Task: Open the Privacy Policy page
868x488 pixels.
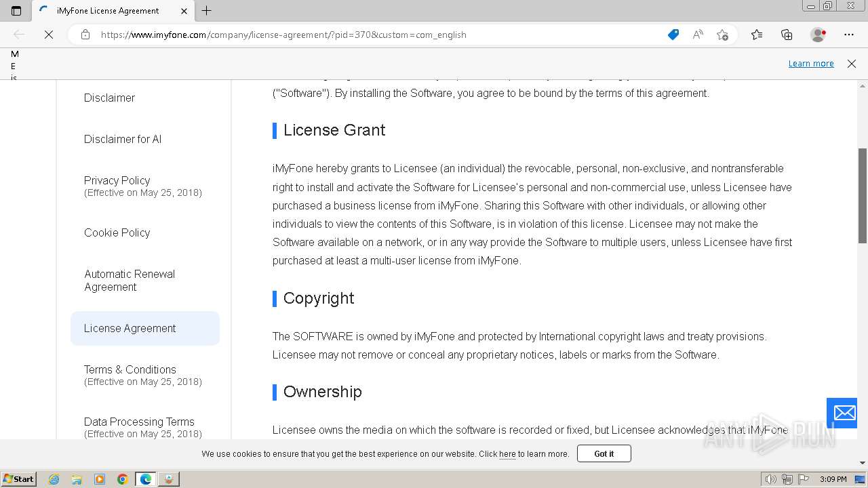Action: coord(117,180)
